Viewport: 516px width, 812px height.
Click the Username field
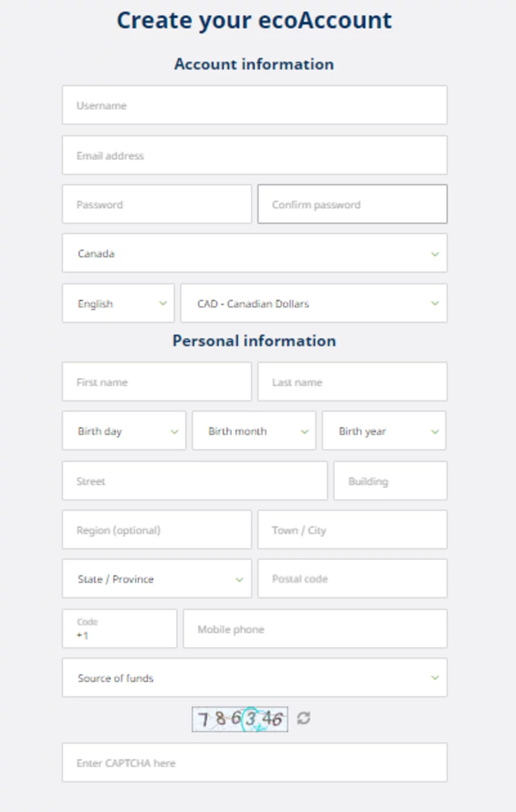254,106
